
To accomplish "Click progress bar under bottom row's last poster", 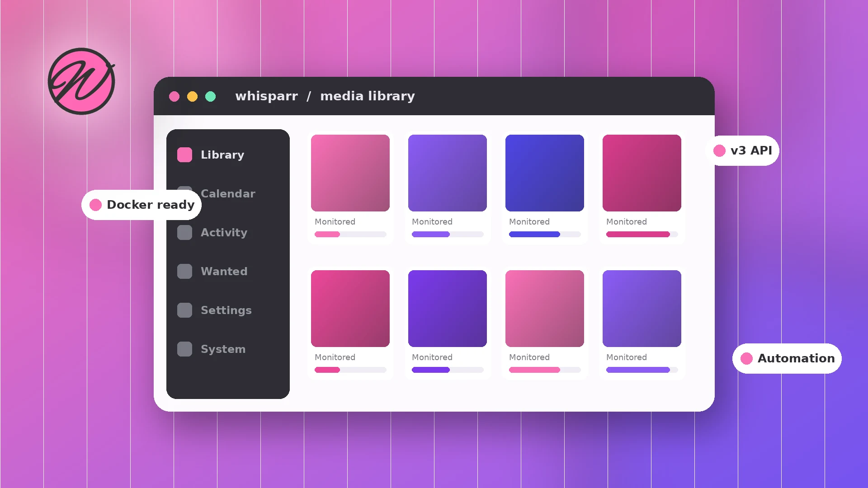I will point(642,370).
